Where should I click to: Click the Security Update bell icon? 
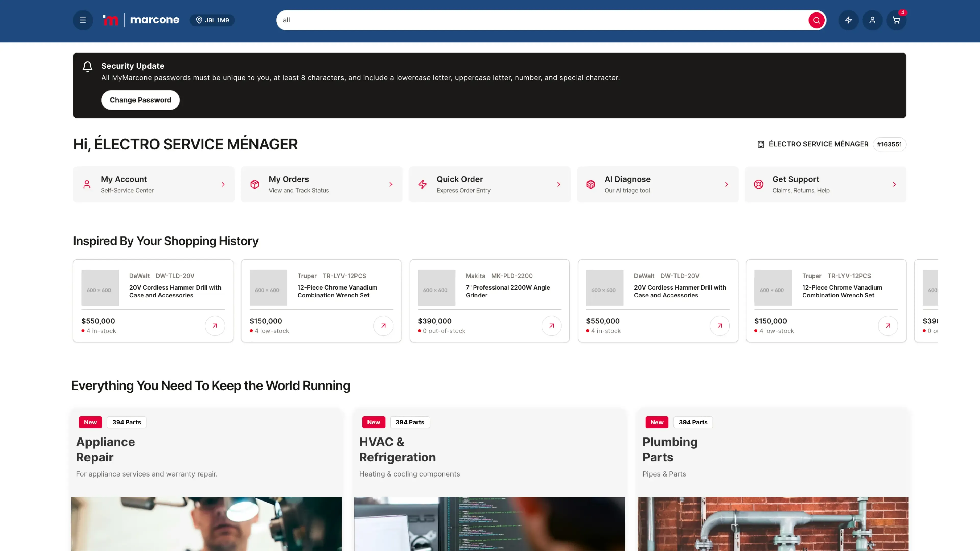[88, 67]
